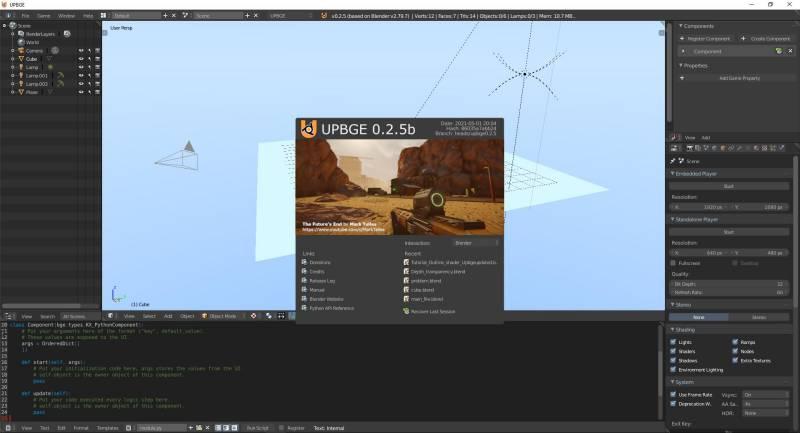Screen dimensions: 800x433
Task: Open the Text editor type icon
Action: click(x=8, y=428)
